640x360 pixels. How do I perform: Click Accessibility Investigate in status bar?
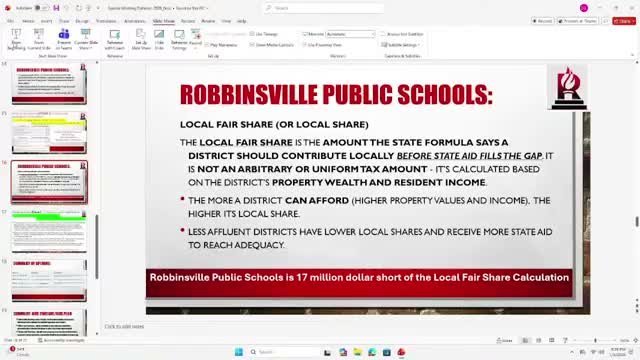point(61,340)
